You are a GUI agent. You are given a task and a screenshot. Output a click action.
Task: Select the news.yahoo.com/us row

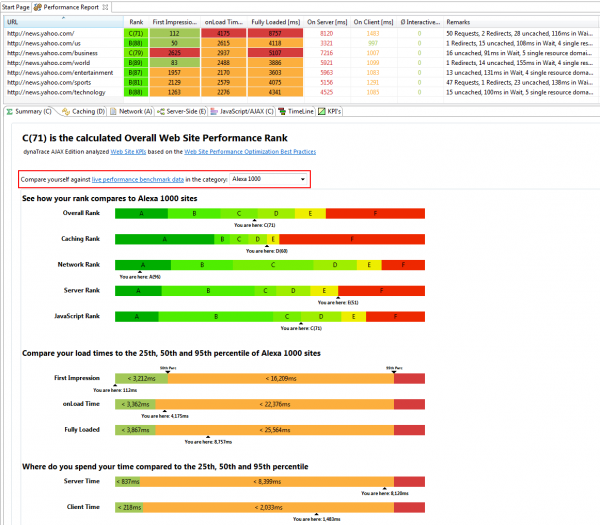[300, 43]
